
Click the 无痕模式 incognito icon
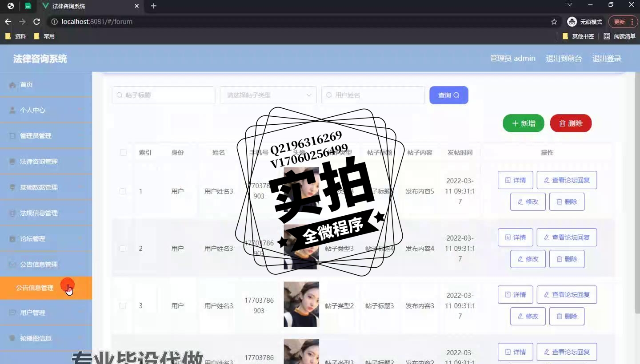572,22
